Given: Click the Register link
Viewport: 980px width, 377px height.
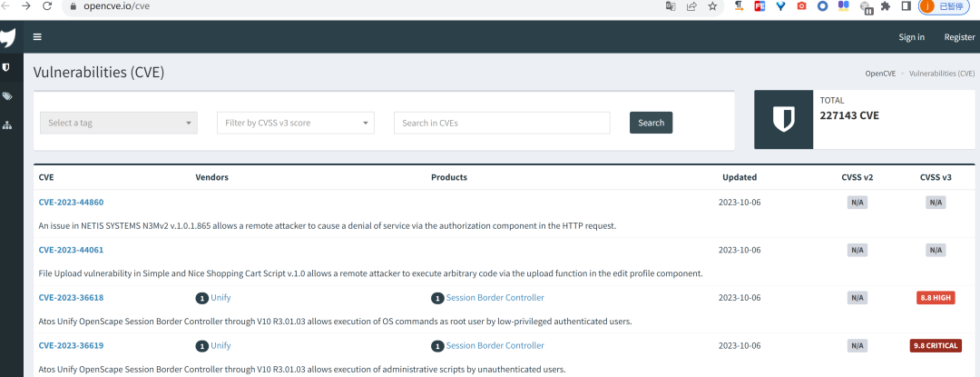Looking at the screenshot, I should [959, 37].
